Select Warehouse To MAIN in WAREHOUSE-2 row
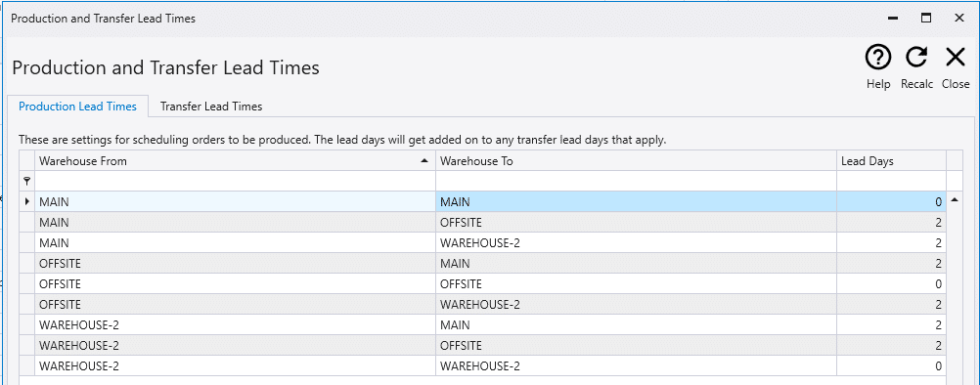 click(637, 325)
